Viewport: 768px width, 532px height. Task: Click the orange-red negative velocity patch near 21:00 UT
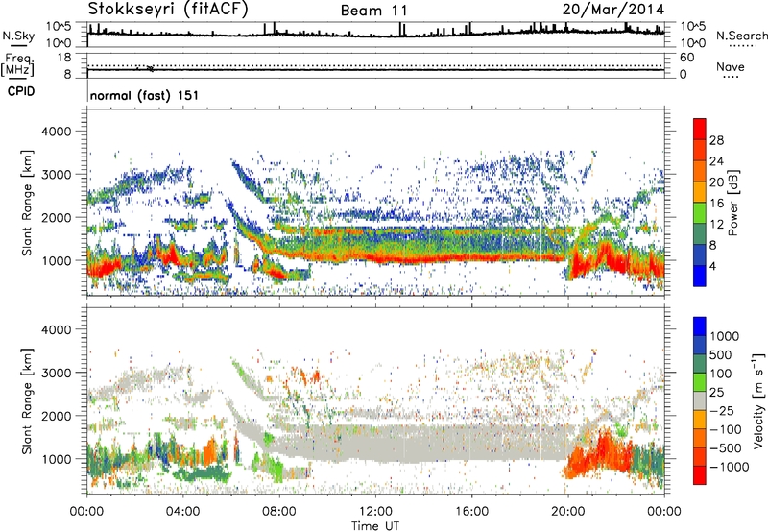[x=599, y=453]
